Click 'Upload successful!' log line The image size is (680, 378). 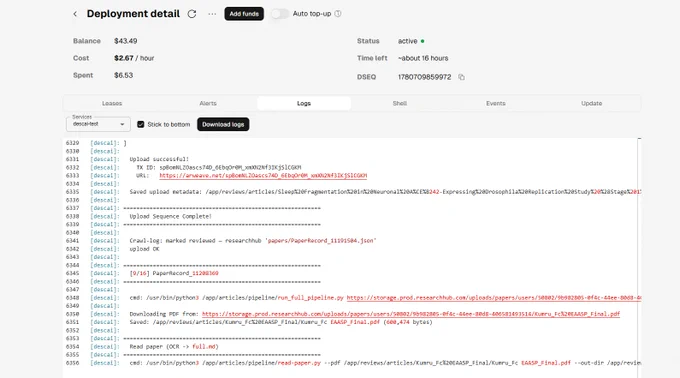[x=159, y=159]
